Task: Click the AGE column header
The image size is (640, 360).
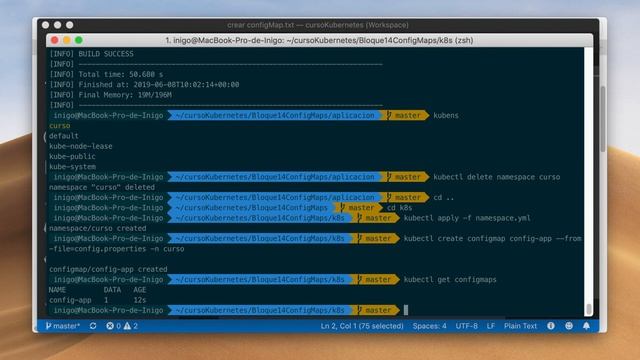Action: pyautogui.click(x=140, y=290)
